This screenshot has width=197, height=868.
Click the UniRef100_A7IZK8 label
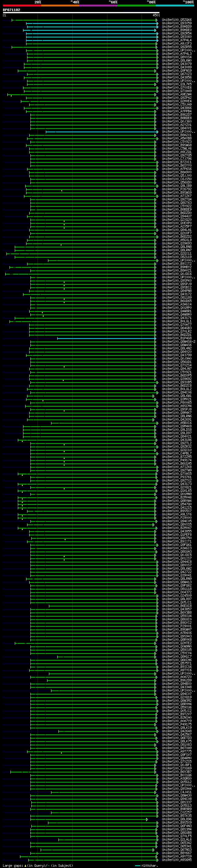[176, 467]
